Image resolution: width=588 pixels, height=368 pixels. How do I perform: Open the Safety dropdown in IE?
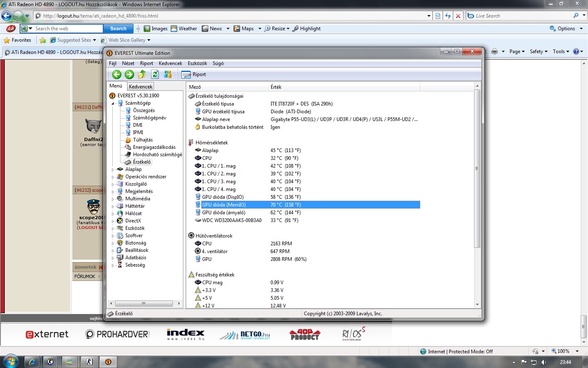[x=539, y=52]
